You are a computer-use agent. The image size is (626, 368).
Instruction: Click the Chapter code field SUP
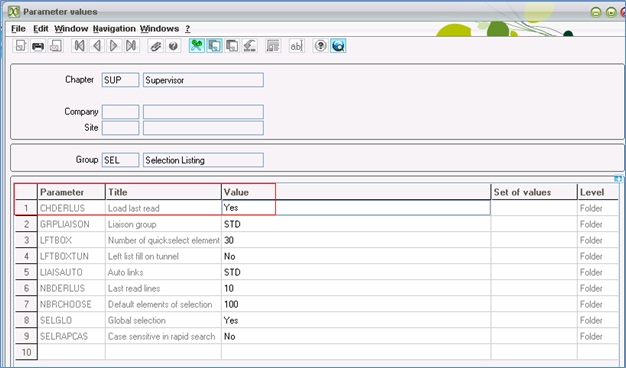pos(120,80)
